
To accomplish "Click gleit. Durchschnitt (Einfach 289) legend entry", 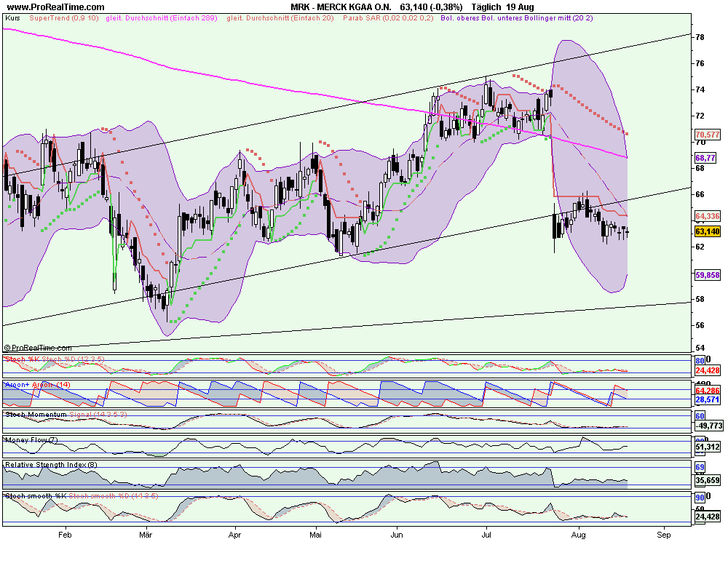I will [x=162, y=18].
